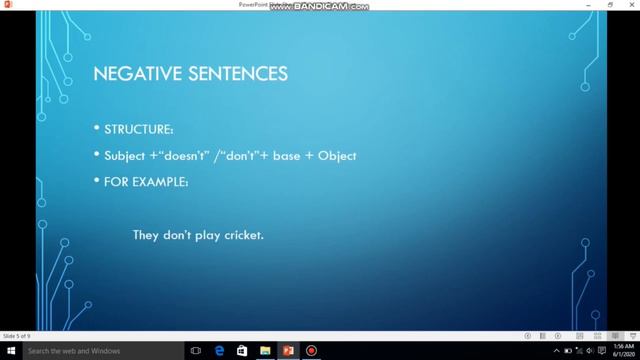Select the Reading View icon
Viewport: 640px width, 360px height.
tap(615, 336)
